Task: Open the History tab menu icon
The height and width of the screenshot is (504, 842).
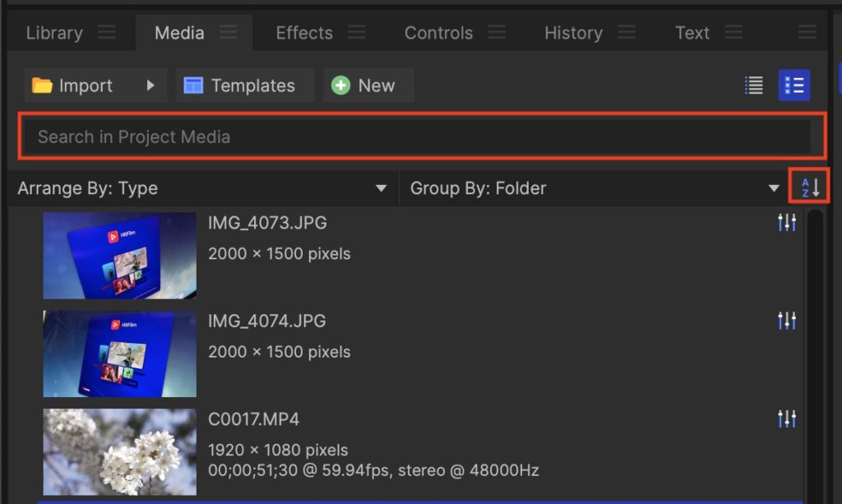Action: (x=627, y=33)
